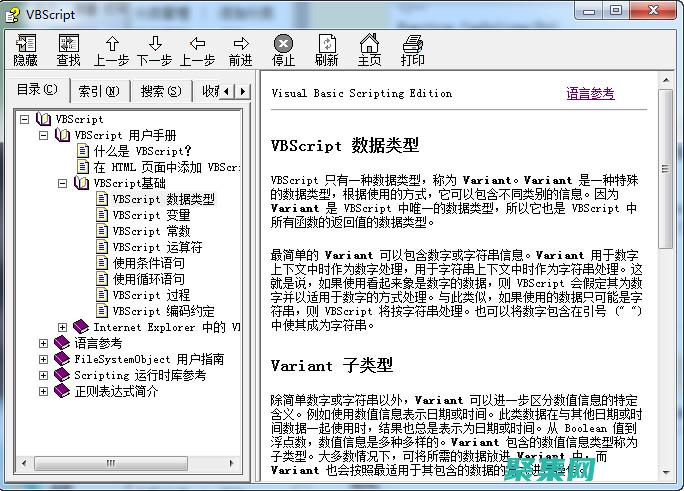Click the right scroll arrow of tab strip
The width and height of the screenshot is (684, 491).
click(243, 91)
